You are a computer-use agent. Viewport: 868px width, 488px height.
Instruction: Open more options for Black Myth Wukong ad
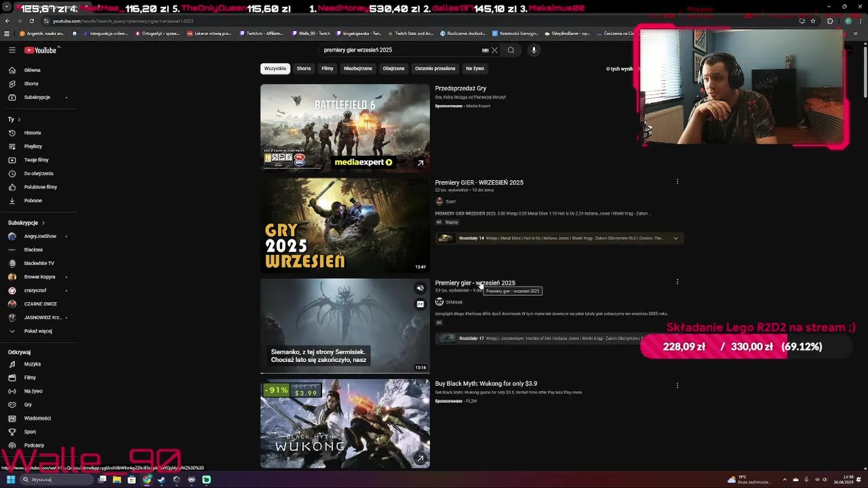click(677, 386)
